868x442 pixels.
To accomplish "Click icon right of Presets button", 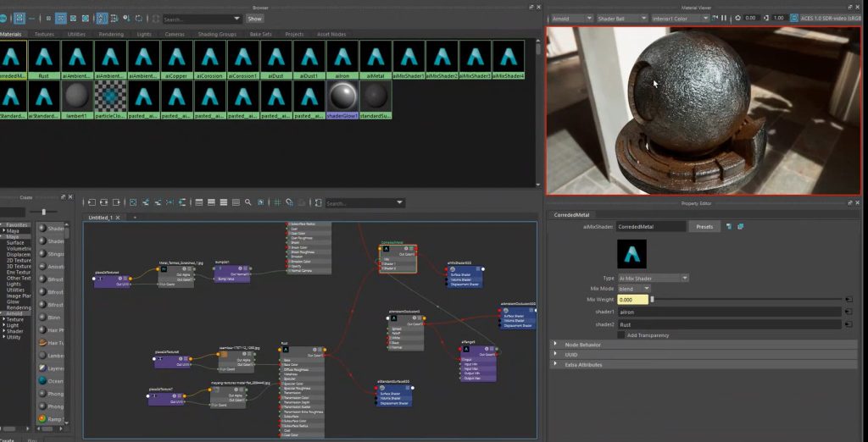I will point(728,226).
